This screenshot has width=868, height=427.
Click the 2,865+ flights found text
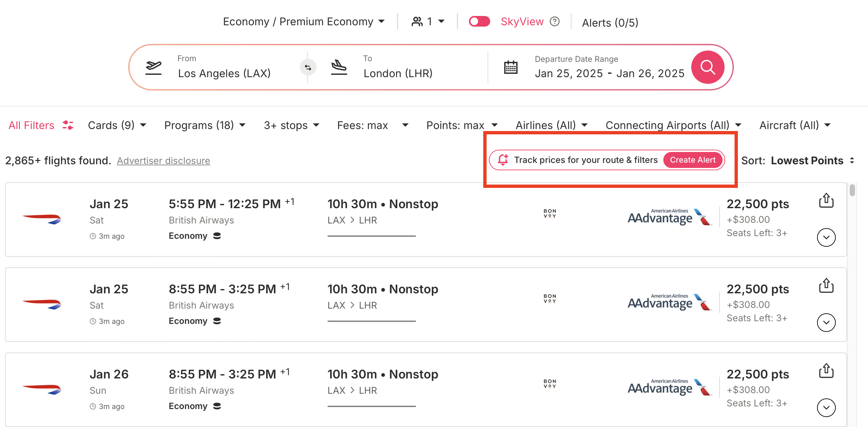pos(58,161)
